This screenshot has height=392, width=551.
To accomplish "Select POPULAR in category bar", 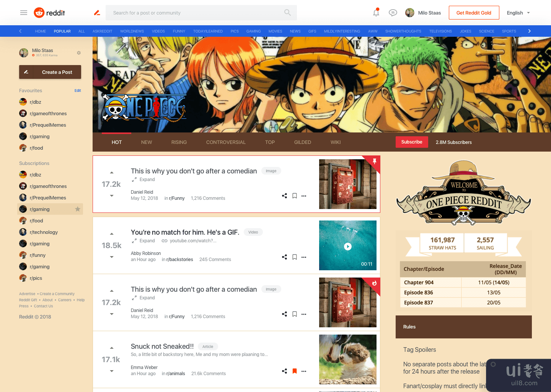I will pos(62,31).
